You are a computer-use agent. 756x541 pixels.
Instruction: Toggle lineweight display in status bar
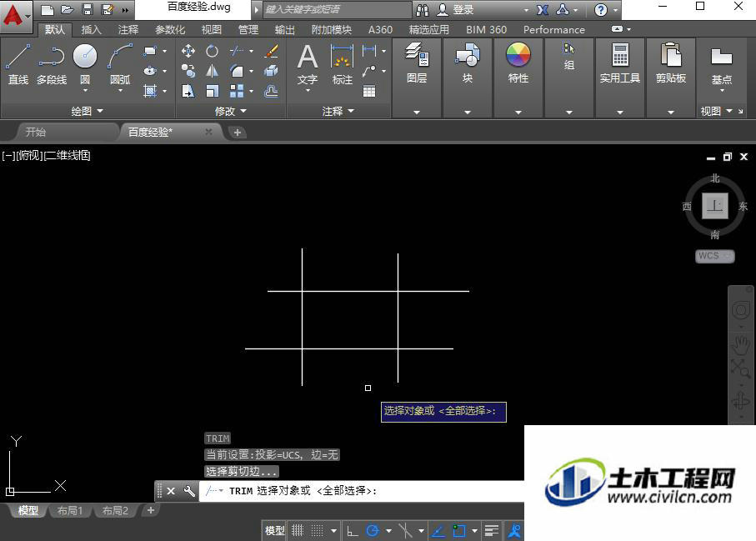click(x=492, y=531)
